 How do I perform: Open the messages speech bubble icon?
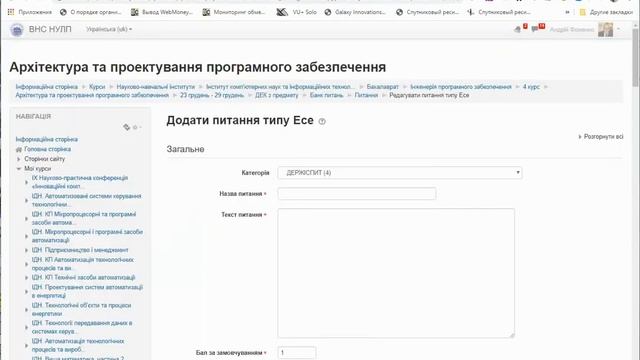(535, 29)
